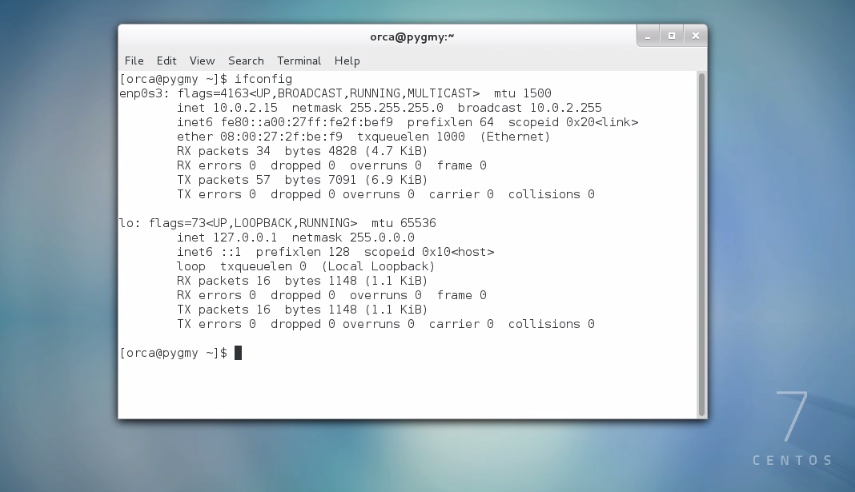Viewport: 855px width, 492px height.
Task: Click the typed 'ifconfig' command
Action: (x=263, y=79)
